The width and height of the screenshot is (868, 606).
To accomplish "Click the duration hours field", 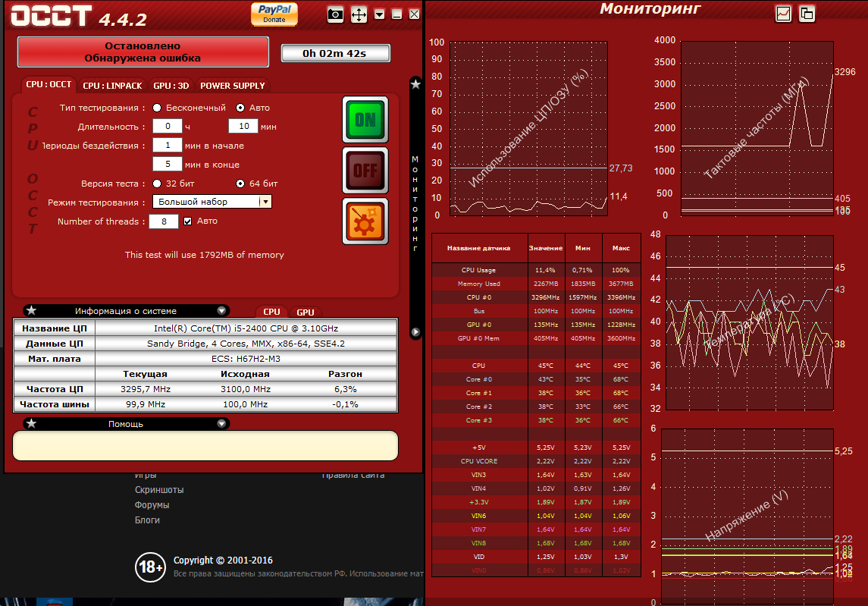I will pyautogui.click(x=168, y=127).
